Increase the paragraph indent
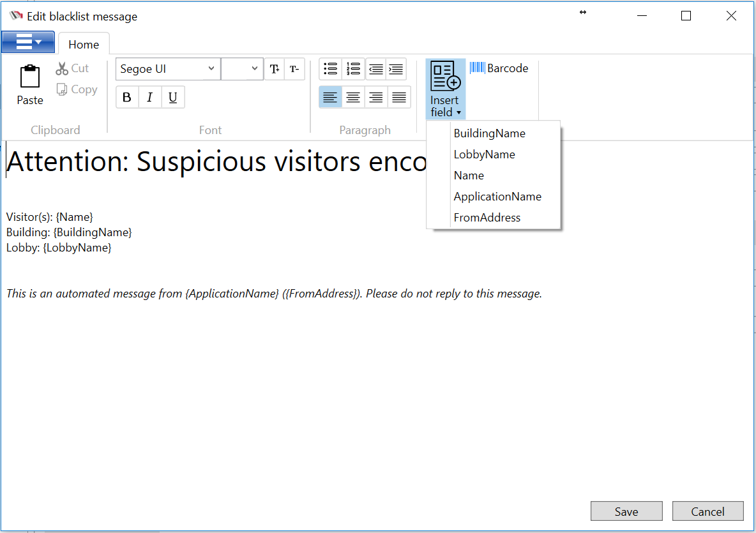This screenshot has height=533, width=756. click(x=396, y=69)
